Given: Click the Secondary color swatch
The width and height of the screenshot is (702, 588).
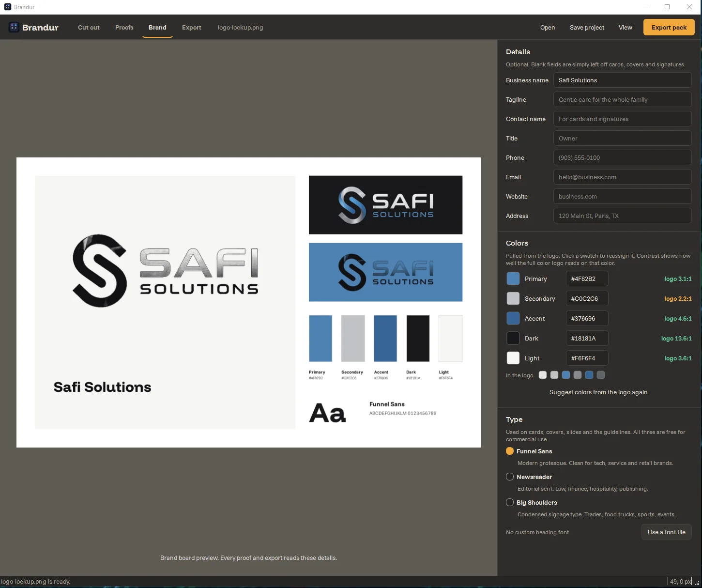Looking at the screenshot, I should coord(513,298).
